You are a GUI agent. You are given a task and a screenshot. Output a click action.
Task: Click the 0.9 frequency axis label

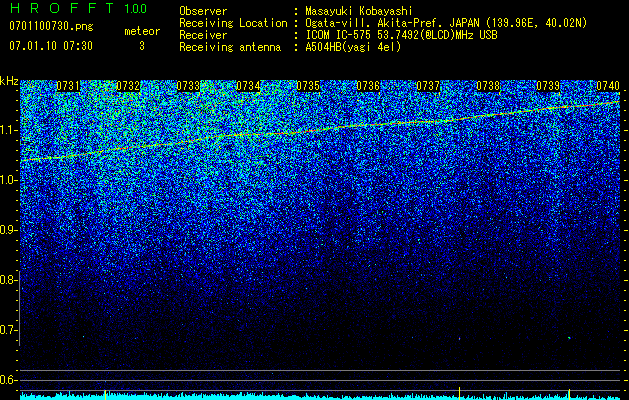(8, 230)
